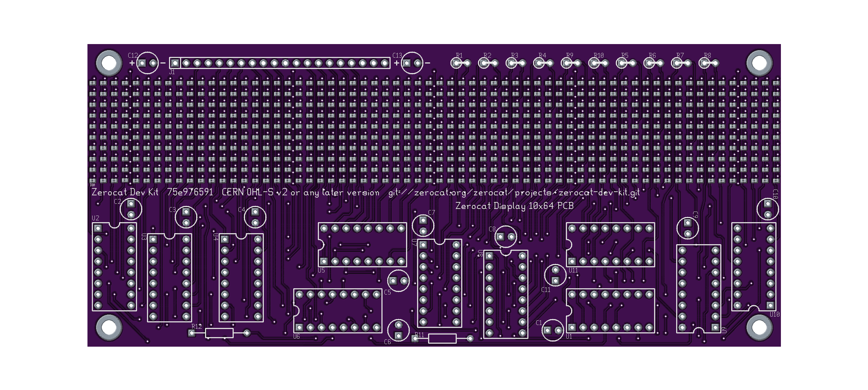Click the C11 capacitor label
This screenshot has height=390, width=868.
coord(546,290)
